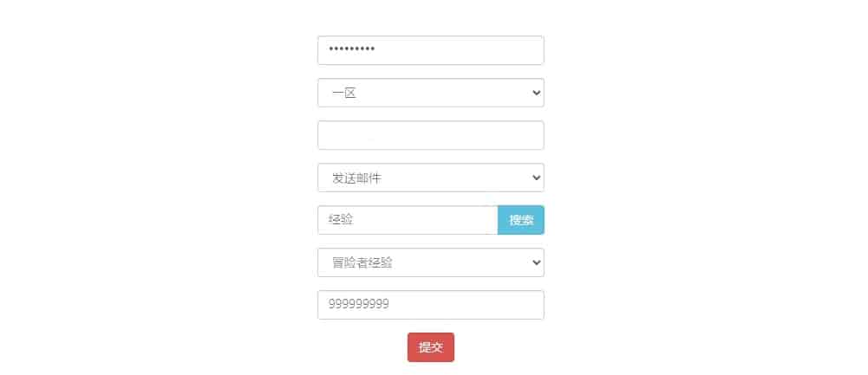Screen dimensions: 868x375
Task: Place cursor after 999999999 value
Action: point(389,305)
